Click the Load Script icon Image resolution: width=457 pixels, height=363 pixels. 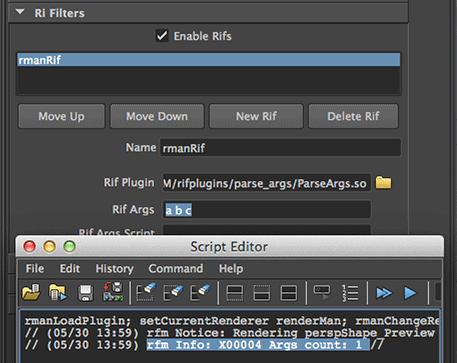(x=31, y=292)
